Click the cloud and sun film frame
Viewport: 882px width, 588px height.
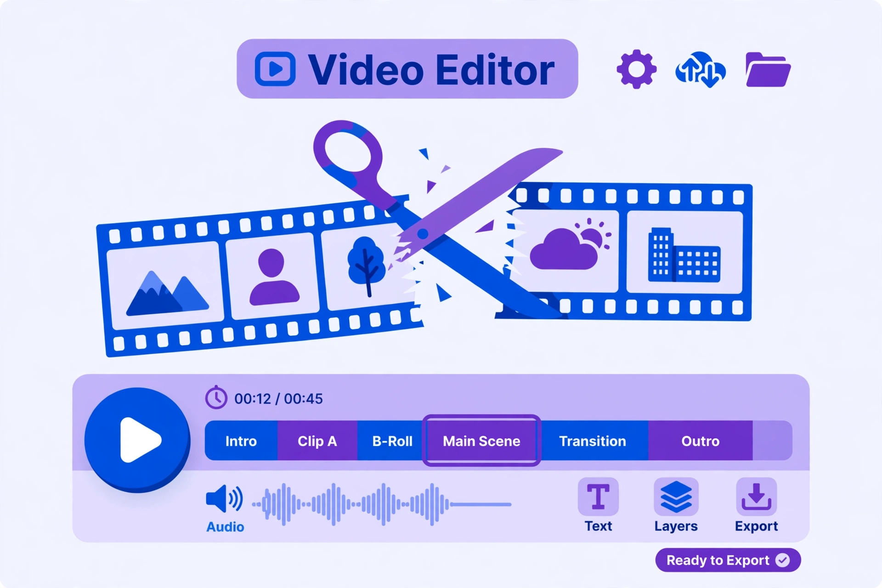point(566,251)
